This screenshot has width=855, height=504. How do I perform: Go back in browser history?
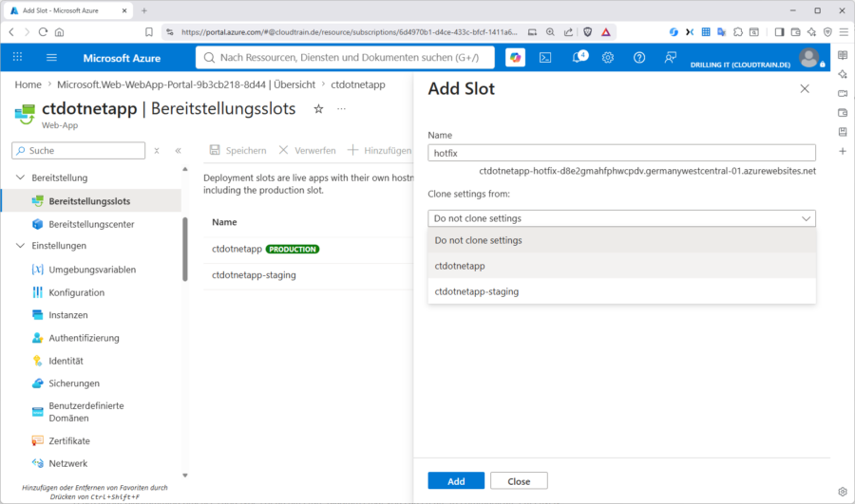11,32
